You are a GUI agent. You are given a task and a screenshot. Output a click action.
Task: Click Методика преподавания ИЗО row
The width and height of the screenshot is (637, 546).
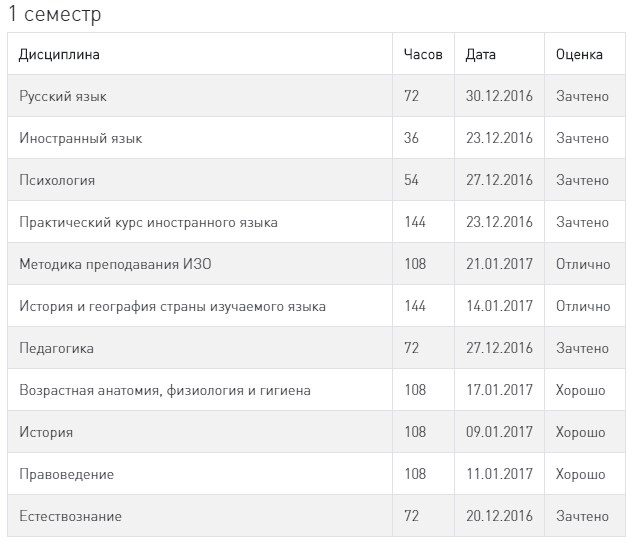click(115, 265)
